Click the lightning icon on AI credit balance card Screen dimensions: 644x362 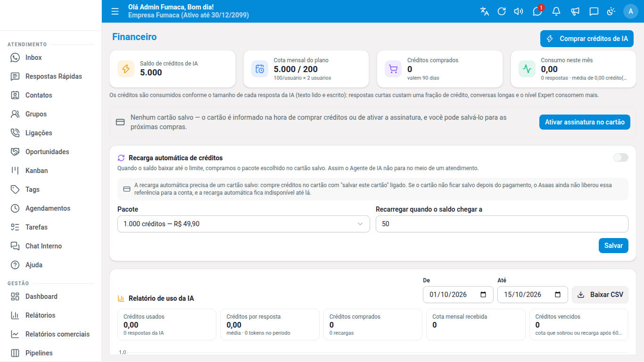coord(126,69)
